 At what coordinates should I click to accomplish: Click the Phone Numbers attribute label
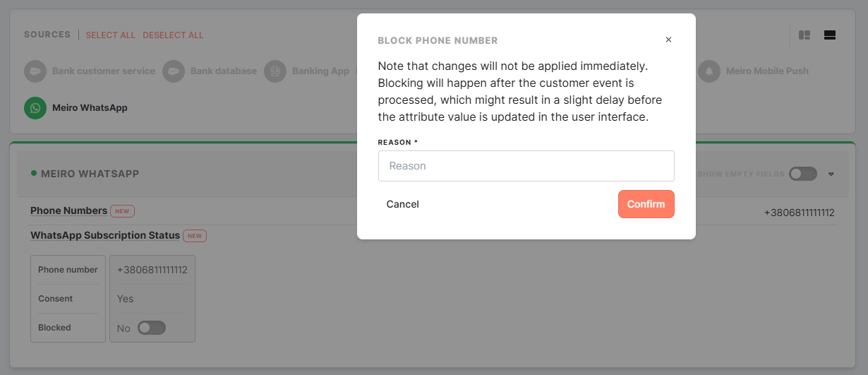(69, 210)
